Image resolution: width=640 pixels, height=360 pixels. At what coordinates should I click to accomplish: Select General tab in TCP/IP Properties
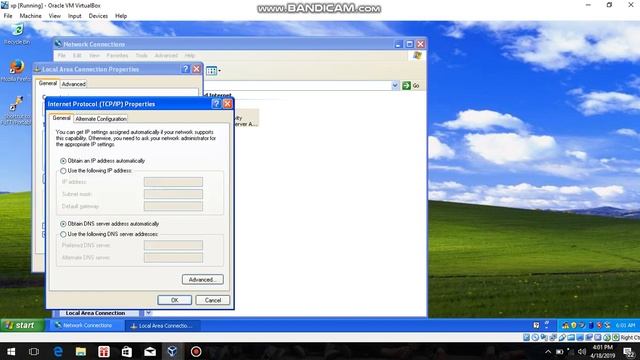pyautogui.click(x=61, y=118)
